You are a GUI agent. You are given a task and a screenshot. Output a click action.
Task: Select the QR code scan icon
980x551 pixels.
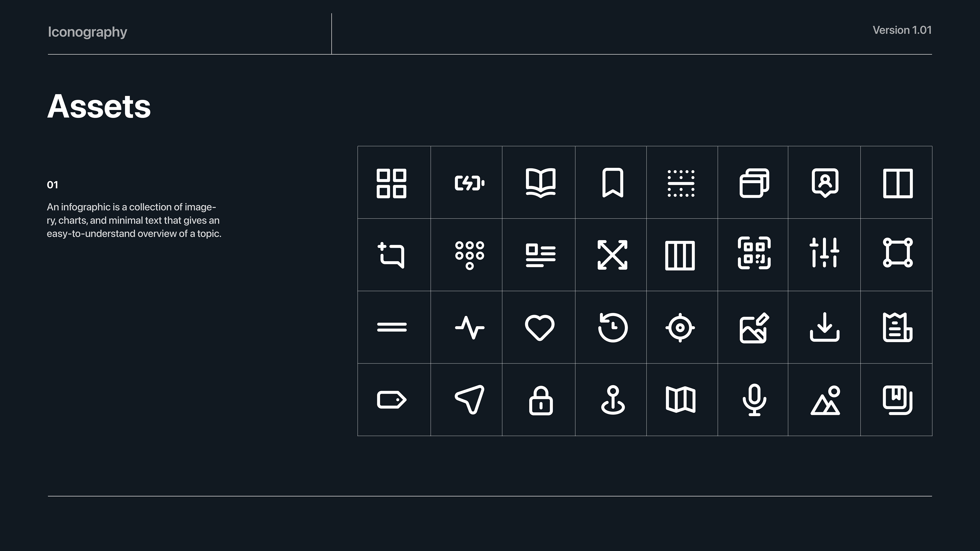coord(754,253)
